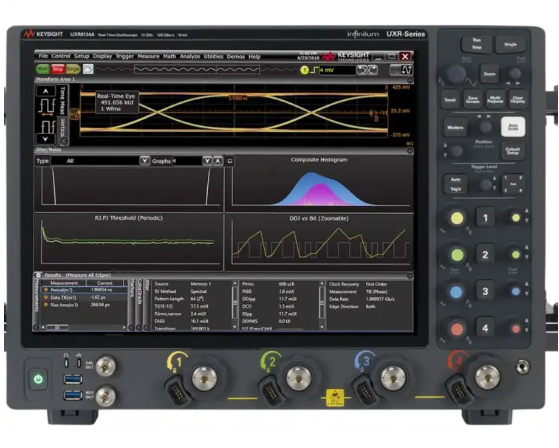Open the Analyze menu

[x=190, y=56]
